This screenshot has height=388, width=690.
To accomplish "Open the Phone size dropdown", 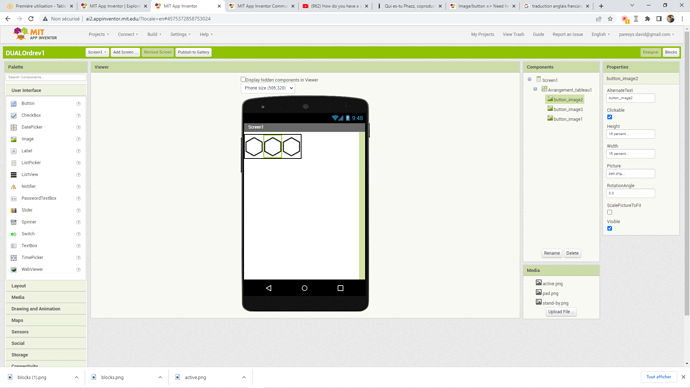I will click(268, 88).
